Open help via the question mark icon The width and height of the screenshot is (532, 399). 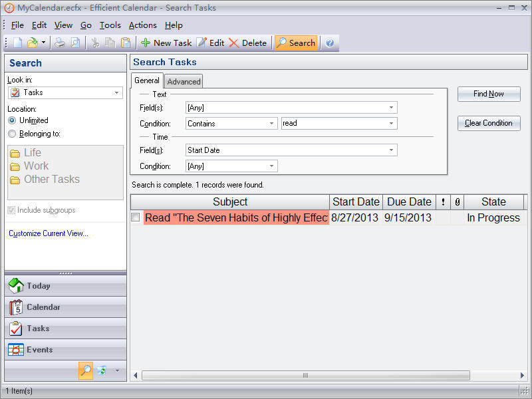click(x=329, y=43)
